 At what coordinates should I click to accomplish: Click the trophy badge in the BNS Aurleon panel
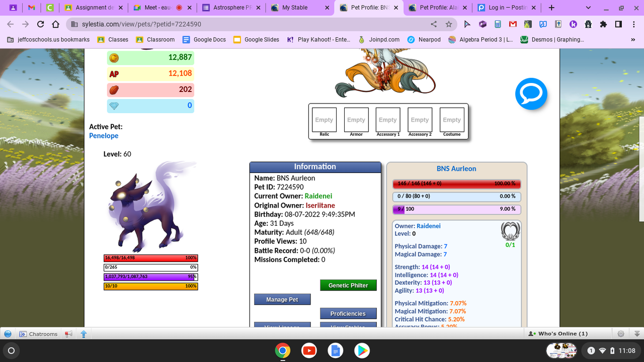point(510,230)
